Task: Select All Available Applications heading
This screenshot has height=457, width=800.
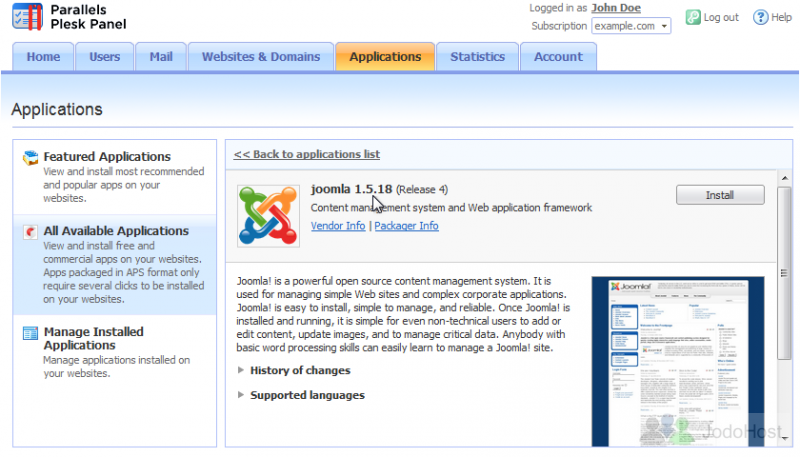Action: 116,231
